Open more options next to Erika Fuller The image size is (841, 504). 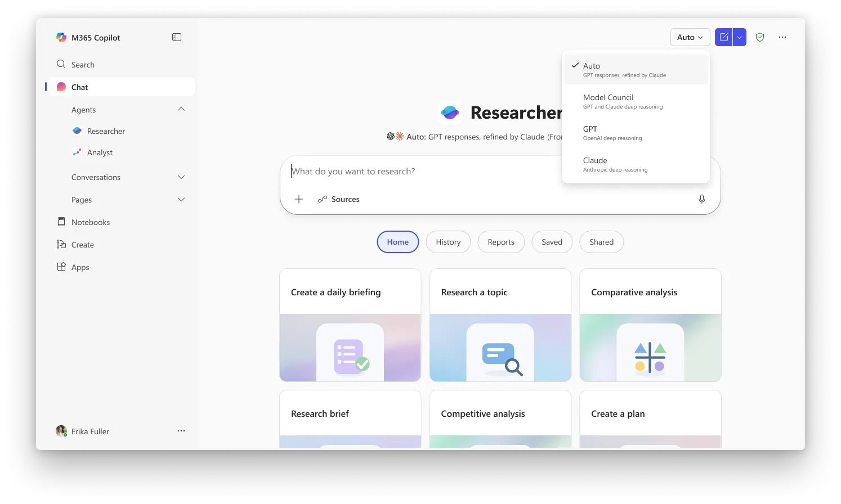click(181, 430)
